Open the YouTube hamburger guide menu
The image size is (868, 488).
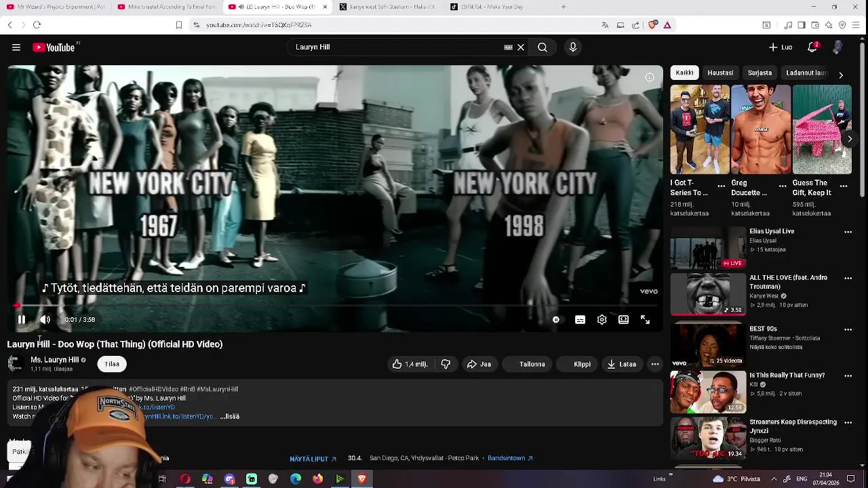tap(16, 47)
